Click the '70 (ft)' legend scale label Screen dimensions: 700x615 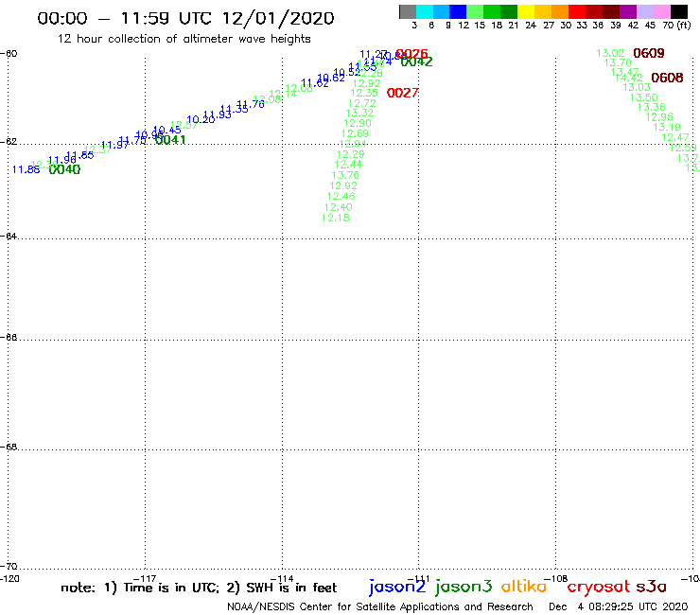[x=676, y=26]
